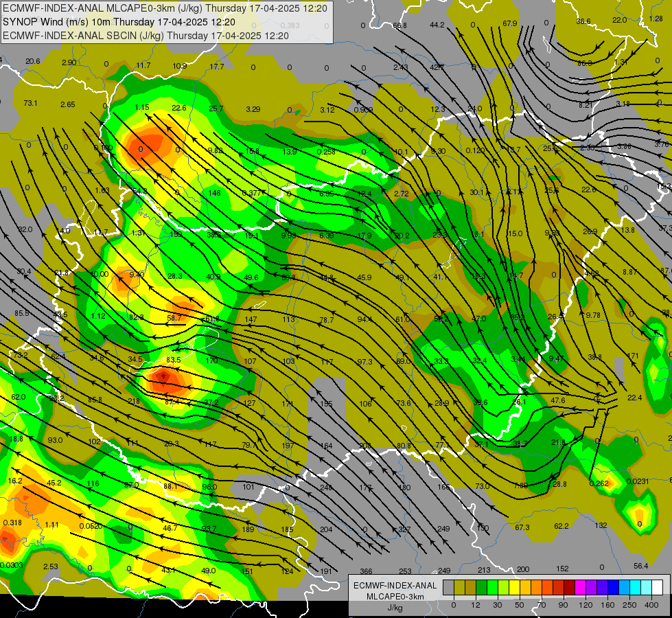Click the legend tick label 250
672x618 pixels.
[629, 605]
